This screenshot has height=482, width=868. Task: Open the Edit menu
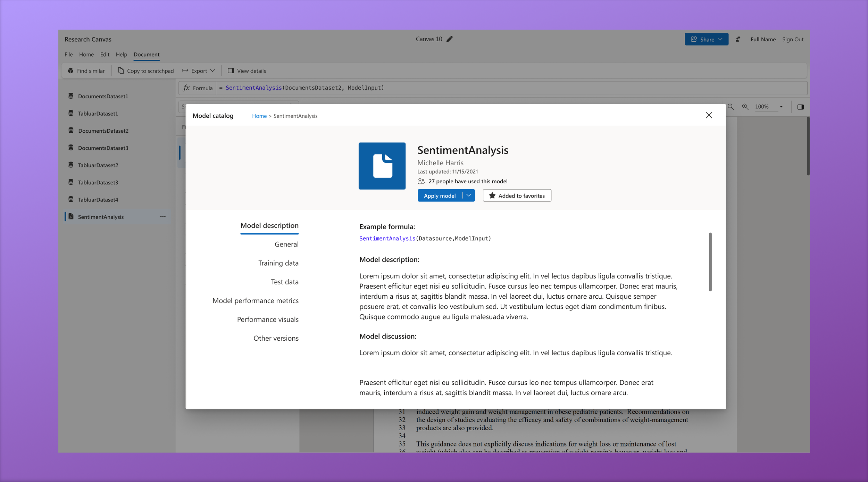pyautogui.click(x=105, y=55)
